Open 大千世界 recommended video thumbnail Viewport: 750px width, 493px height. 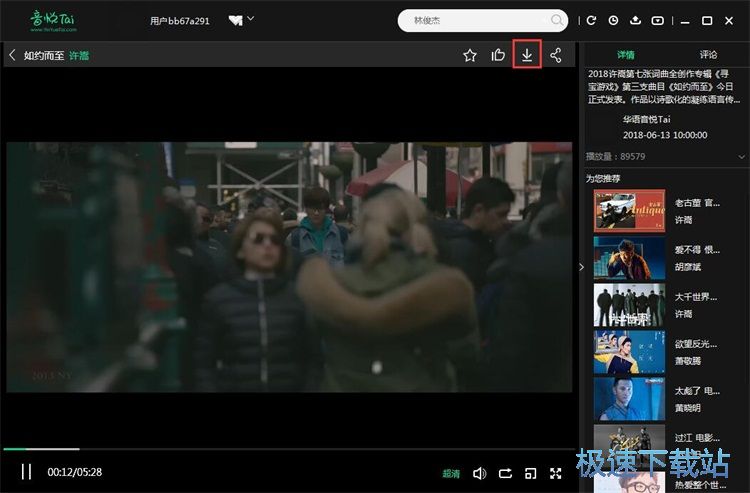(x=629, y=305)
